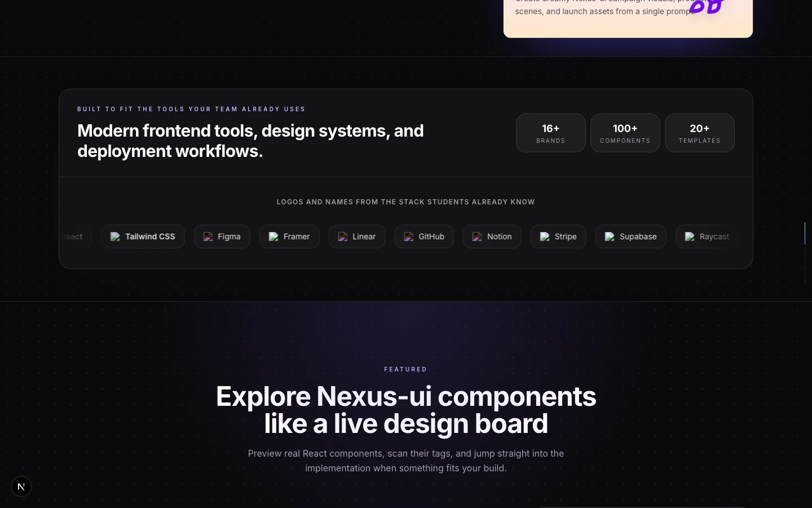Click the Notion logo icon
Viewport: 812px width, 508px height.
point(477,237)
